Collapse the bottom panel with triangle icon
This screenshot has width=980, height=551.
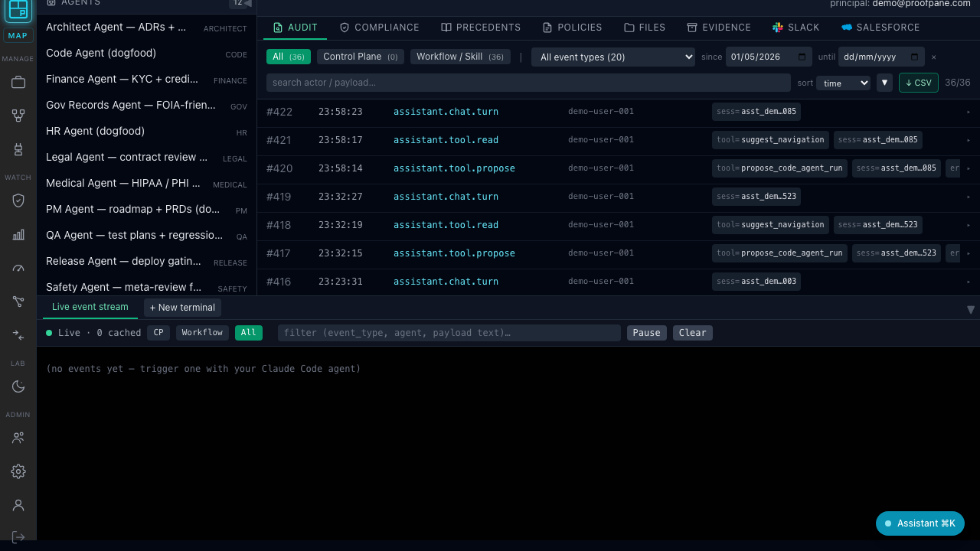971,310
